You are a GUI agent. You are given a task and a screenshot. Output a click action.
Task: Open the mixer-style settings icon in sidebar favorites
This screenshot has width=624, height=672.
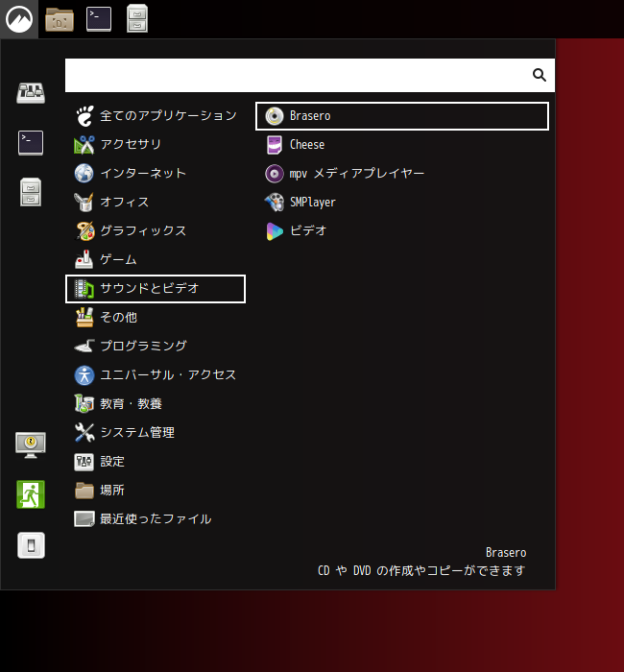(31, 93)
